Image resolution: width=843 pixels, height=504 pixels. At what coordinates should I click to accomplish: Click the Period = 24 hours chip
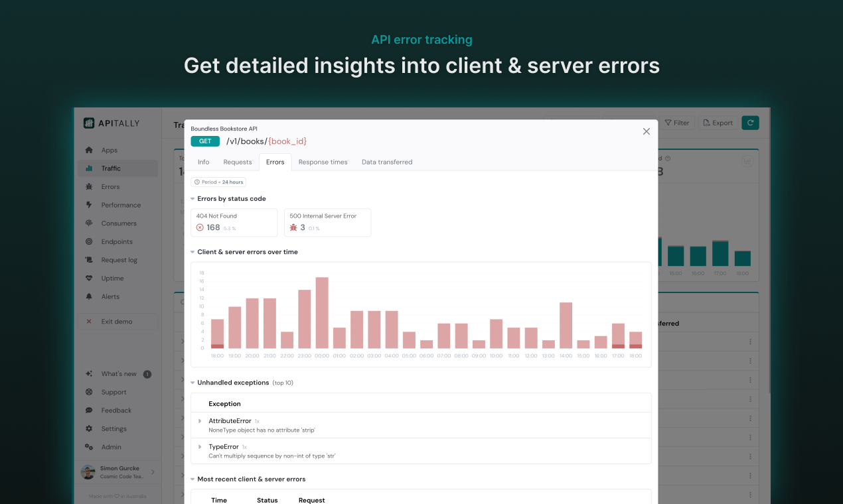click(218, 182)
